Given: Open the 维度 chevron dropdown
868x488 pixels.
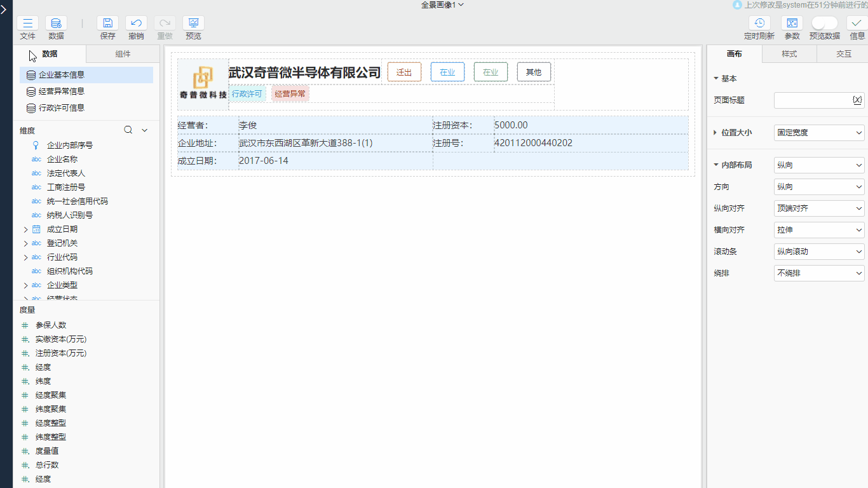Looking at the screenshot, I should click(x=144, y=130).
